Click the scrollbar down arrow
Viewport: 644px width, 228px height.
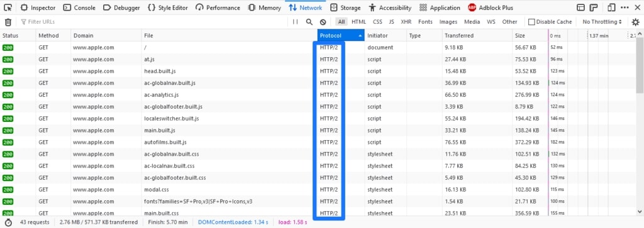(640, 212)
